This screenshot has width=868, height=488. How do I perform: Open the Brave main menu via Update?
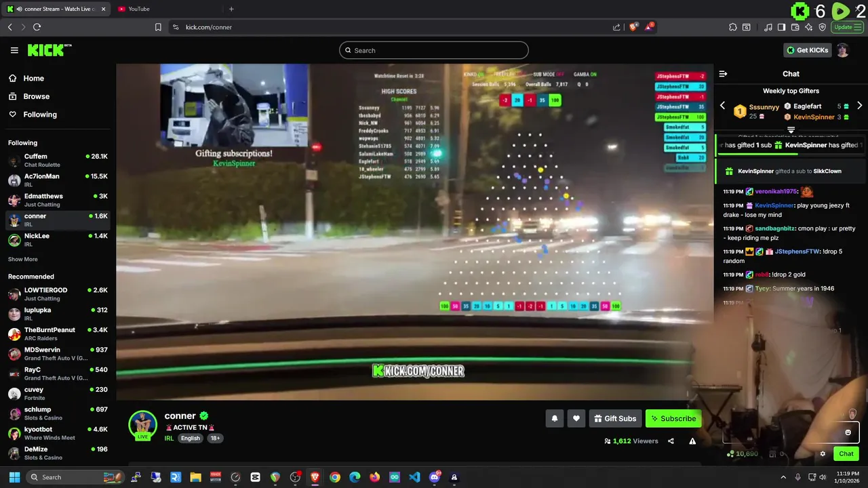[x=847, y=27]
